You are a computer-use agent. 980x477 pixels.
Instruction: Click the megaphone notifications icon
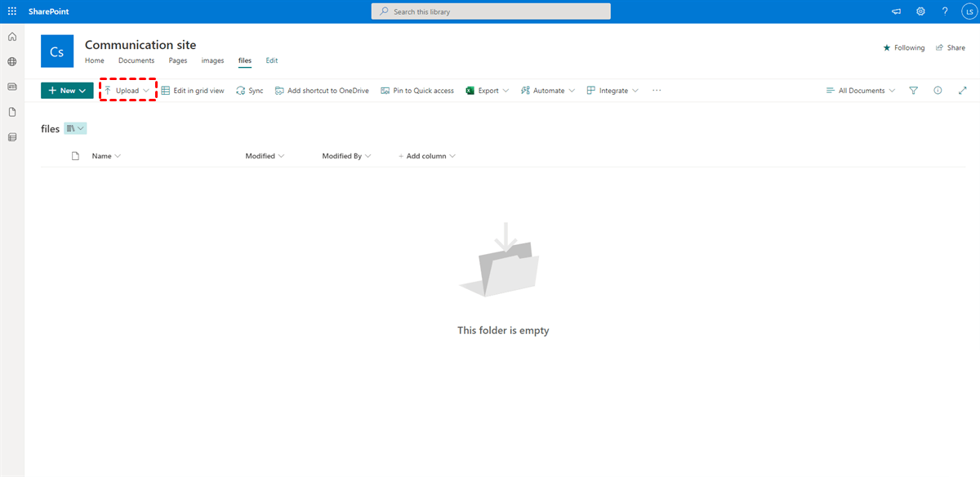tap(896, 11)
